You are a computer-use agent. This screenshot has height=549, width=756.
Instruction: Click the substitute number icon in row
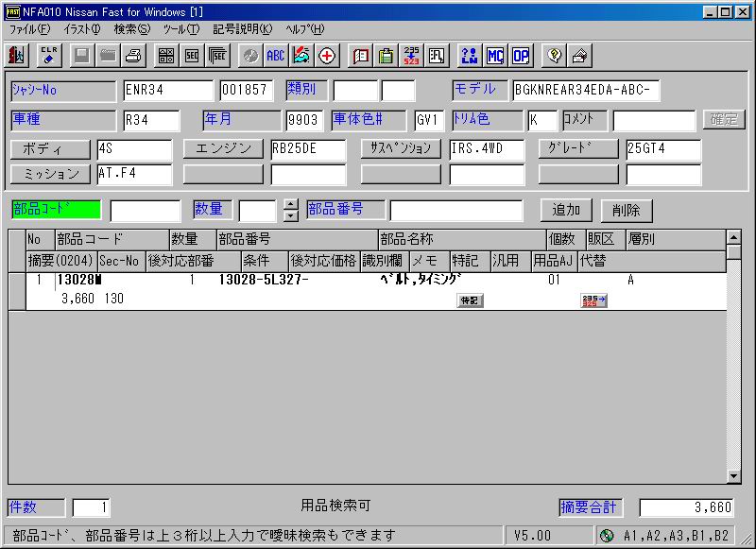[x=594, y=300]
